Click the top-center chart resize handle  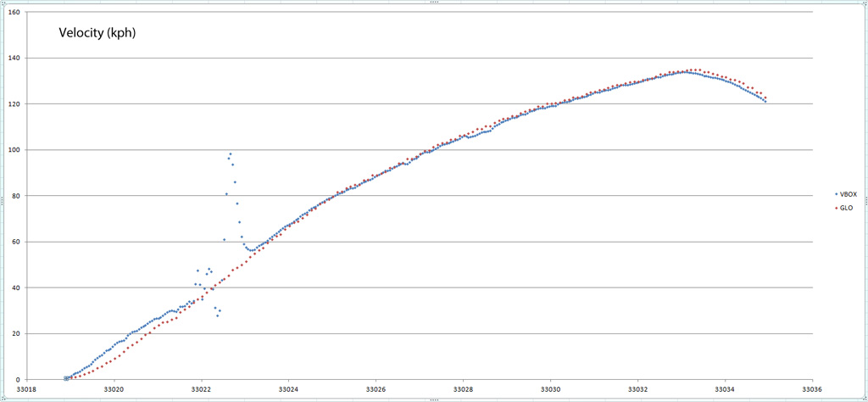(x=434, y=2)
